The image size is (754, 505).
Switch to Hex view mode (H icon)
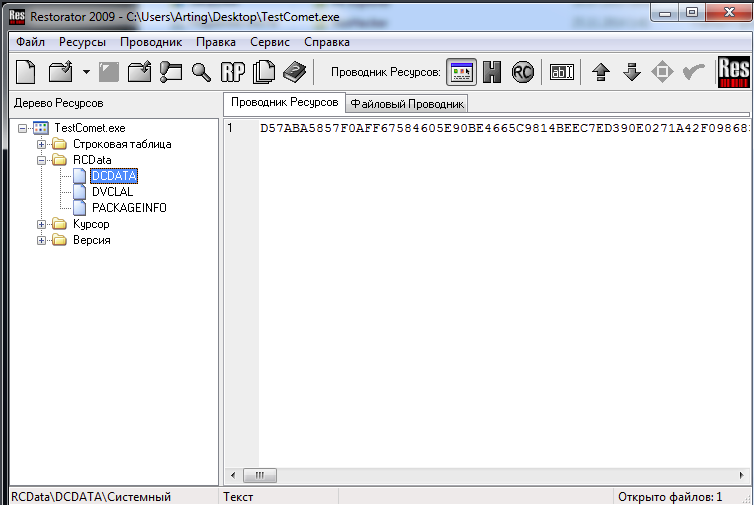pos(492,72)
